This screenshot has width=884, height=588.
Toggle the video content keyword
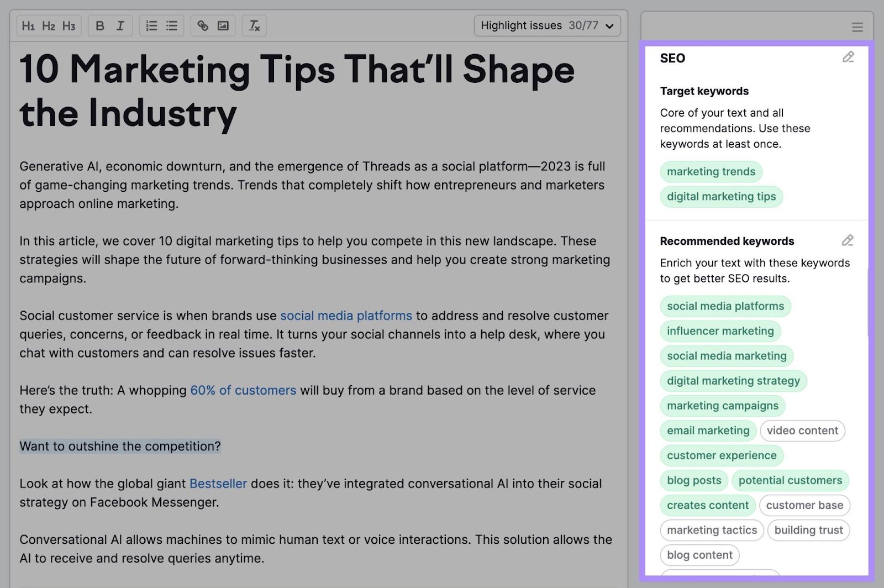tap(802, 431)
